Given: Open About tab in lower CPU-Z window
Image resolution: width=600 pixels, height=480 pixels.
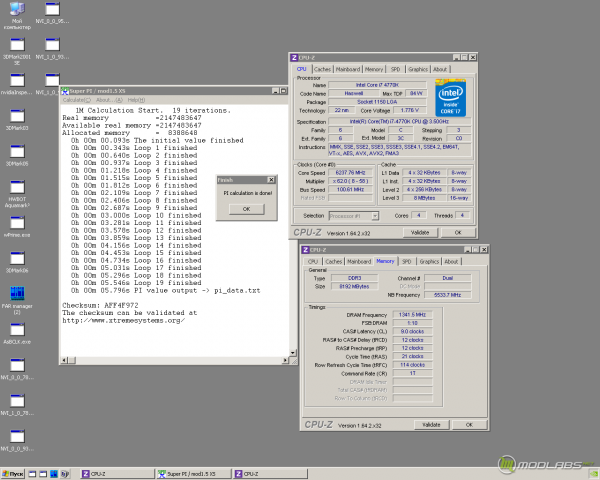Looking at the screenshot, I should [451, 261].
